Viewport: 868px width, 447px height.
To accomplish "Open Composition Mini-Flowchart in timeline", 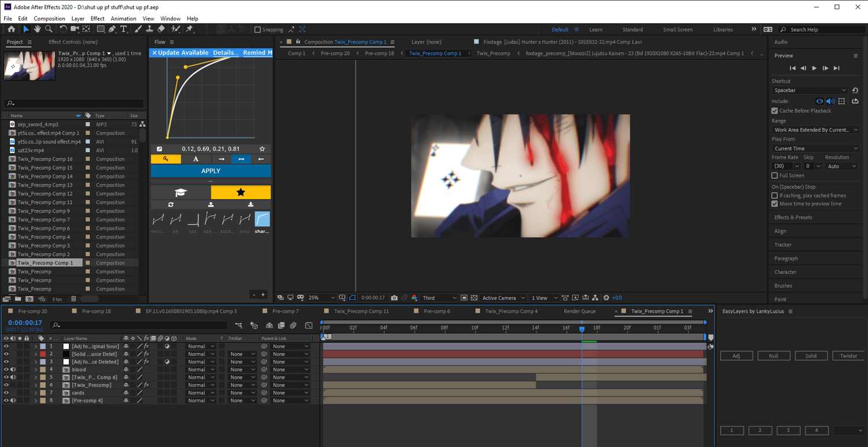I will (x=238, y=325).
